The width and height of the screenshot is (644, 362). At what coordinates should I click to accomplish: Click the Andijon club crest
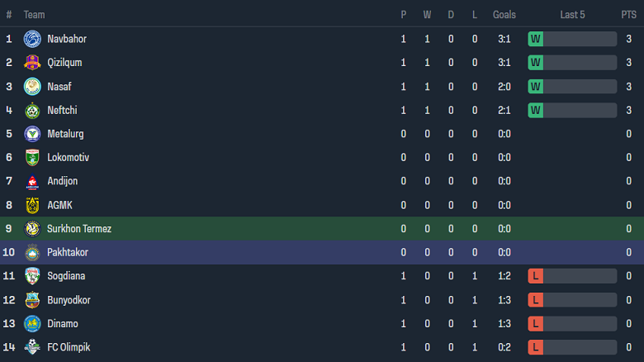[x=32, y=181]
